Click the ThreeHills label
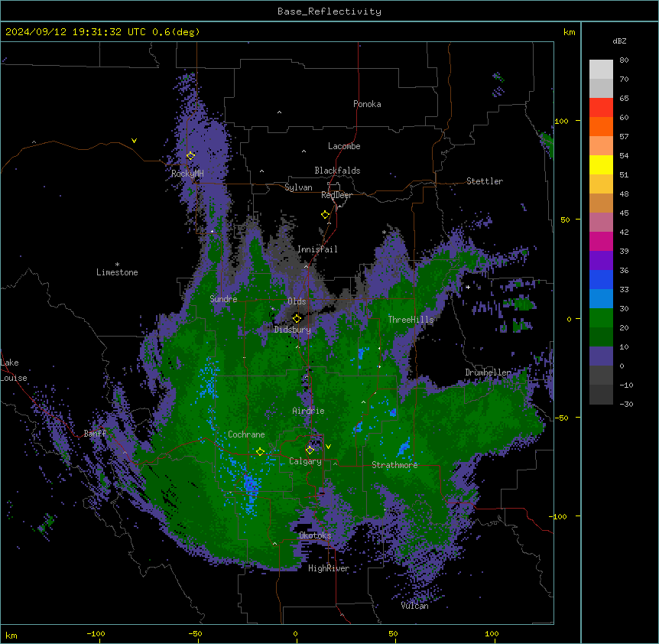The image size is (659, 644). click(x=411, y=320)
